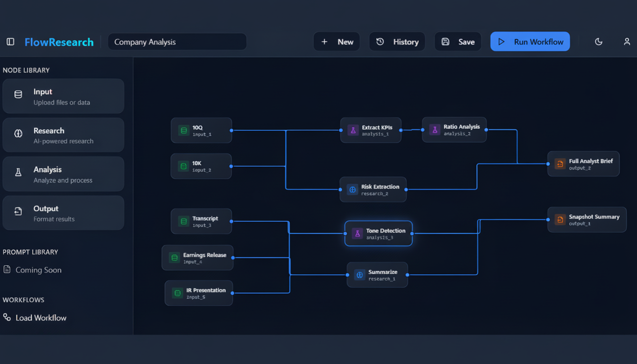Click the flask icon on Extract KPIs node
The height and width of the screenshot is (364, 637).
point(353,130)
